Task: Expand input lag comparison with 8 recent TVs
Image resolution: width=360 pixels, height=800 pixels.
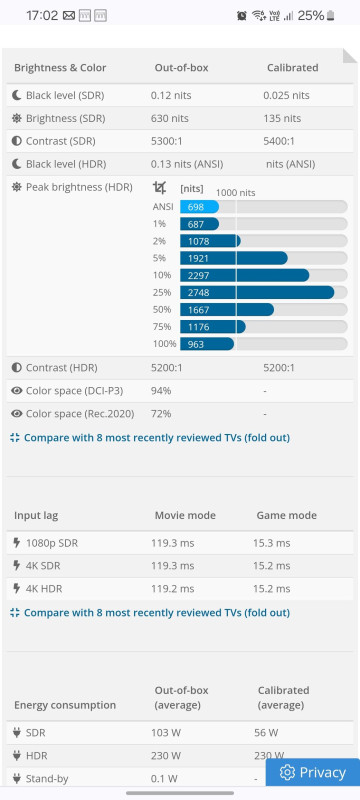Action: (150, 612)
